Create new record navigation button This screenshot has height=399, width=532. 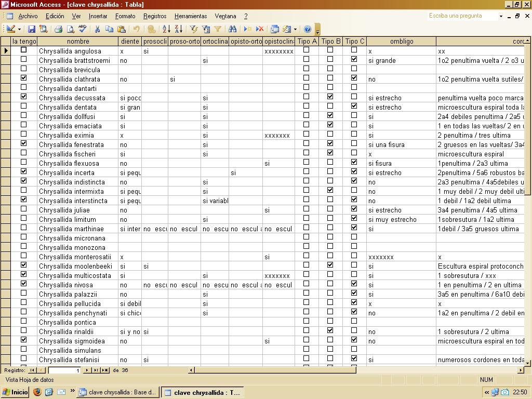tap(105, 370)
